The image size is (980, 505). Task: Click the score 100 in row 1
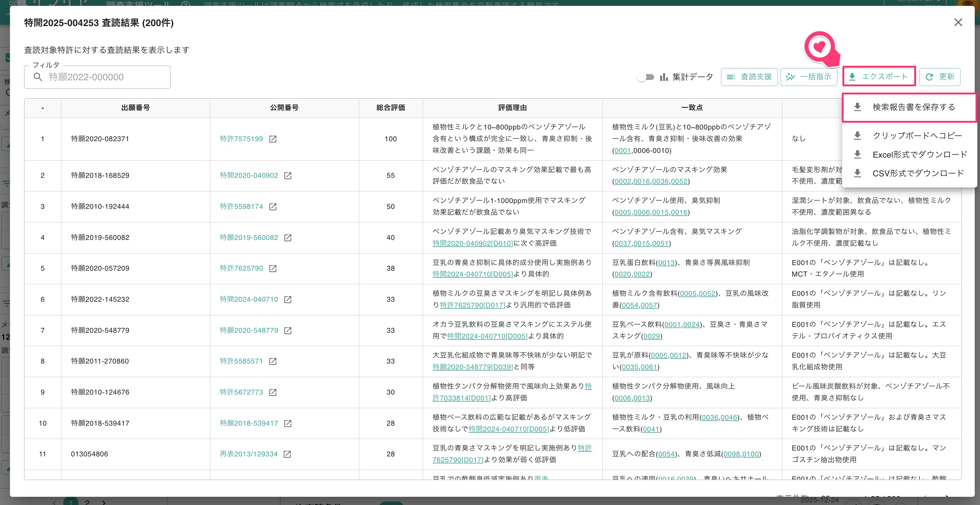click(x=391, y=139)
